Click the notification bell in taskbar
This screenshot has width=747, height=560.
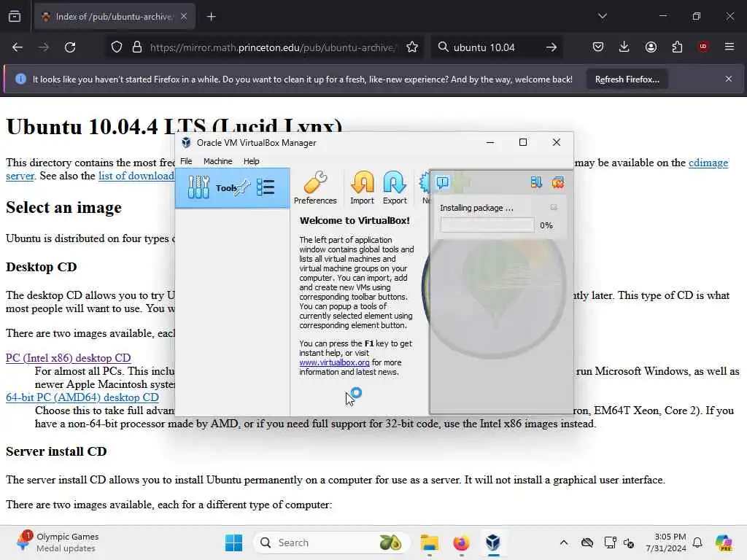[x=697, y=542]
